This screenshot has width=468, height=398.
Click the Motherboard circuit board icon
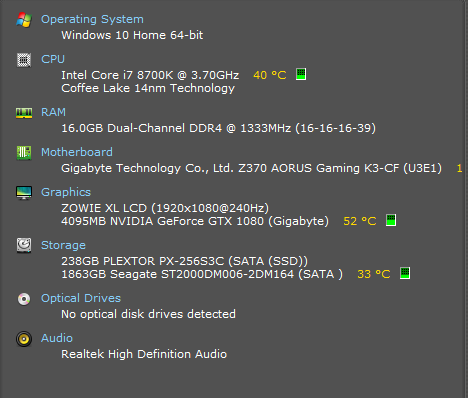24,153
